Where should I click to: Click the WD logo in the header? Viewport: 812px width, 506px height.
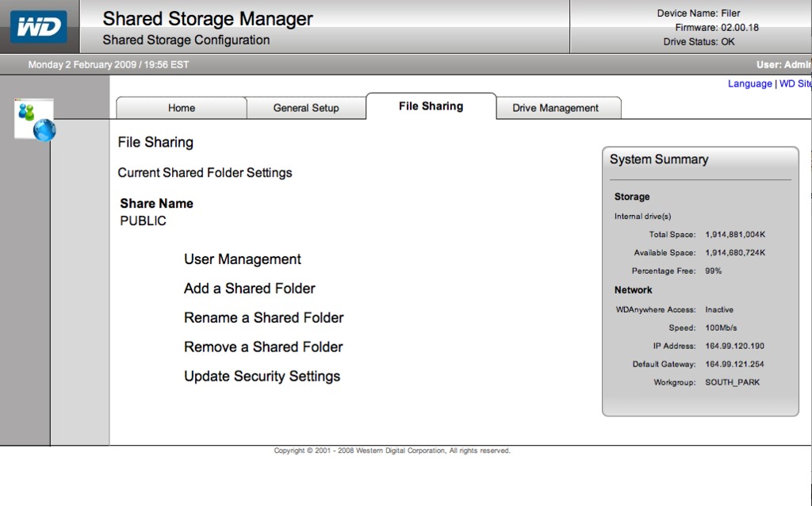point(38,27)
